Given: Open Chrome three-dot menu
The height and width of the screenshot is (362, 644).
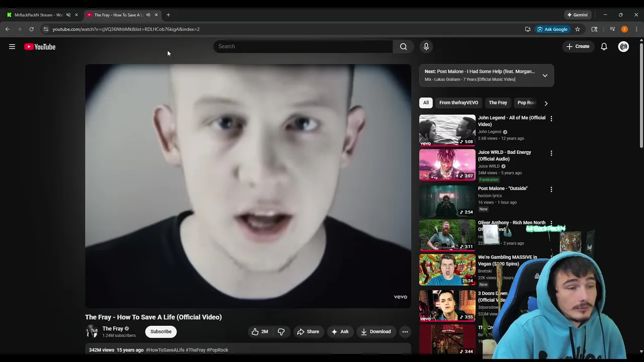Looking at the screenshot, I should [636, 29].
